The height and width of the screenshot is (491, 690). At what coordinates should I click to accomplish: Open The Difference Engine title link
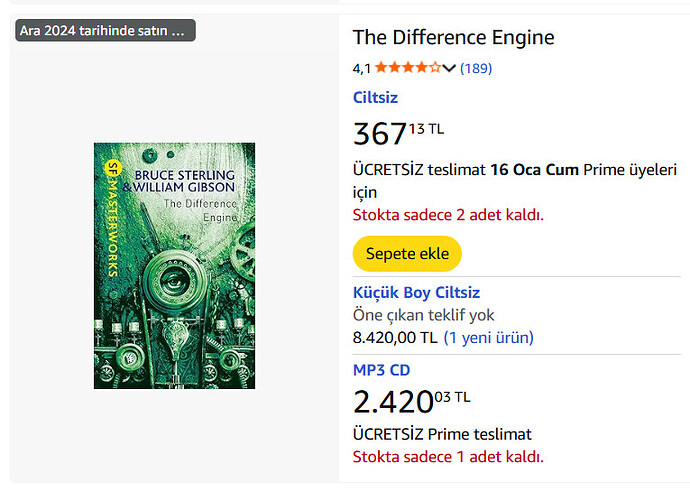tap(453, 38)
